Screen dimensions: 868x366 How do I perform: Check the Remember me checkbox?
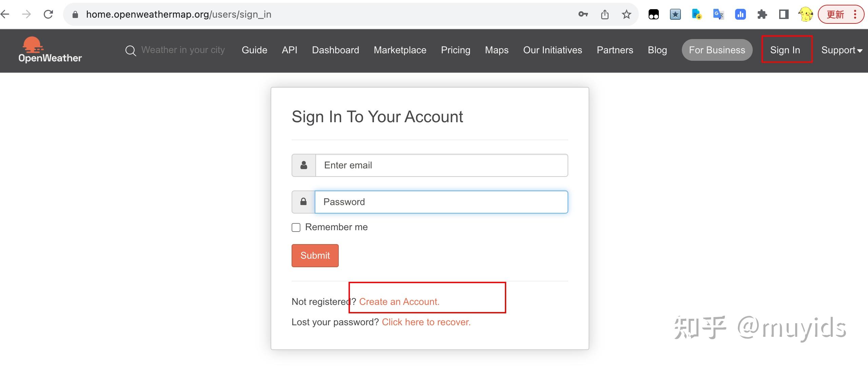tap(296, 227)
